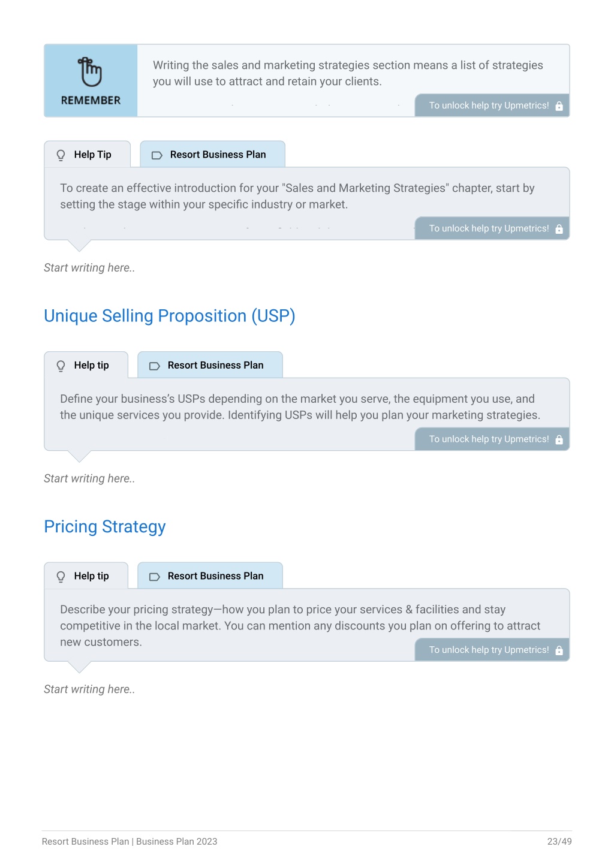Click lightbulb icon in Pricing Strategy Help tip tab
The width and height of the screenshot is (614, 868).
(x=61, y=577)
